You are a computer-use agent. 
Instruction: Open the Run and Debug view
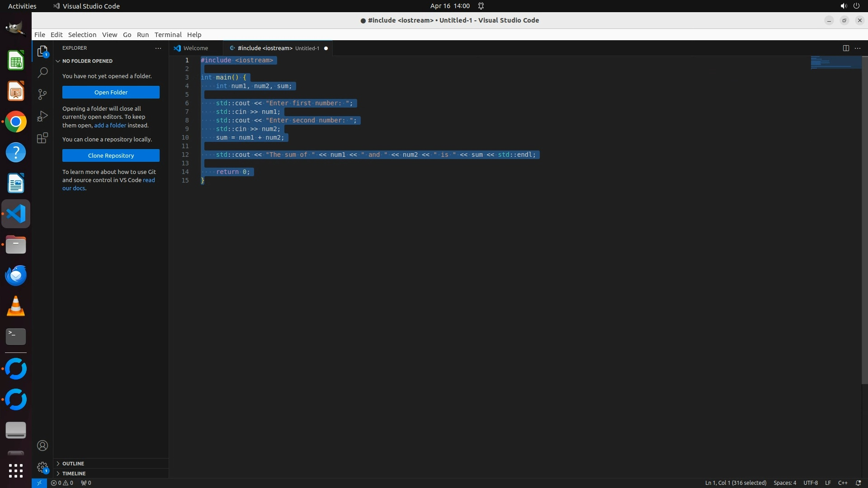pos(42,116)
